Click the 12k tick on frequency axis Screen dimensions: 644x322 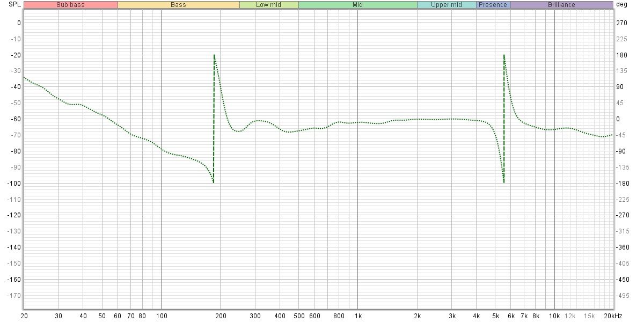570,316
